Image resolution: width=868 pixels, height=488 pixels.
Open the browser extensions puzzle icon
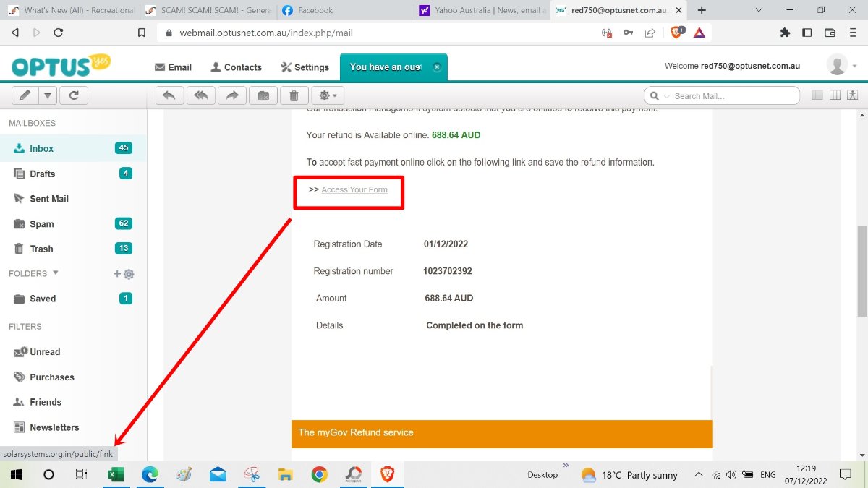pyautogui.click(x=786, y=33)
